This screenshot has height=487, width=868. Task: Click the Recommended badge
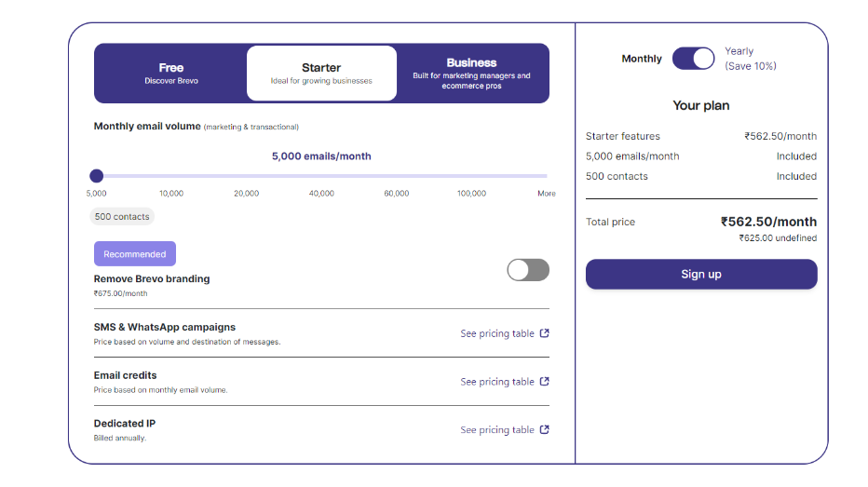click(134, 254)
